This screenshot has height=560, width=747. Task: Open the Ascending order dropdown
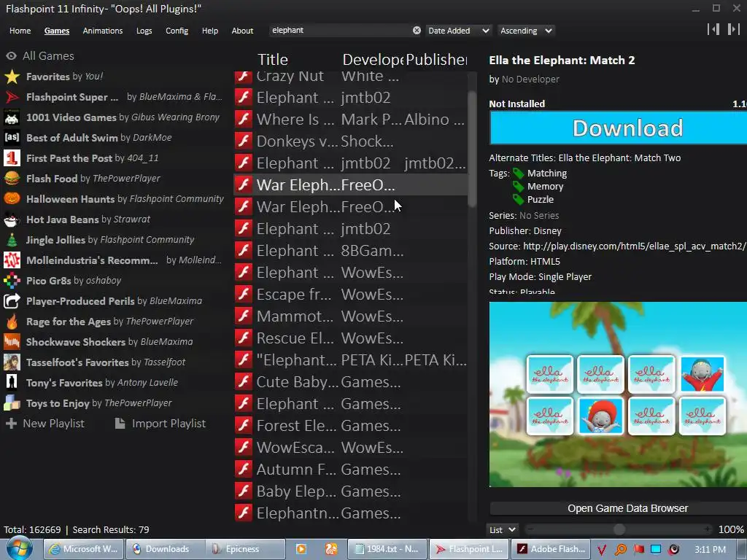(527, 31)
